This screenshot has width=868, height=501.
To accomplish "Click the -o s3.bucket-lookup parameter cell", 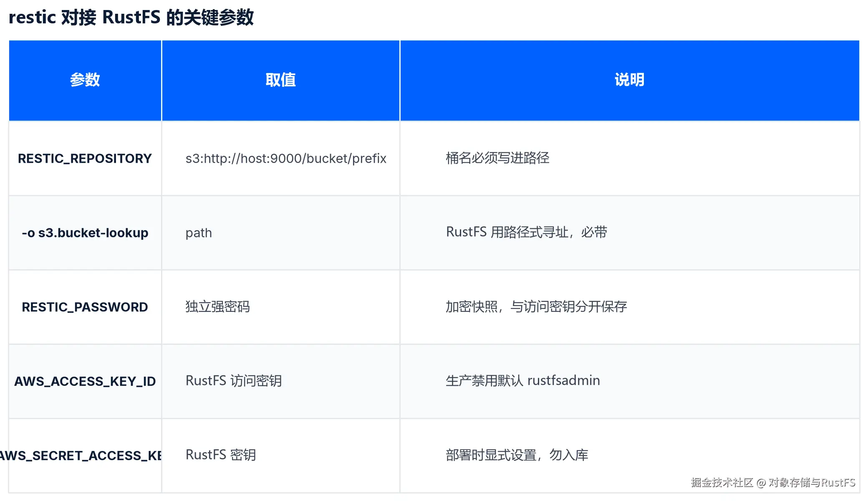I will 85,233.
